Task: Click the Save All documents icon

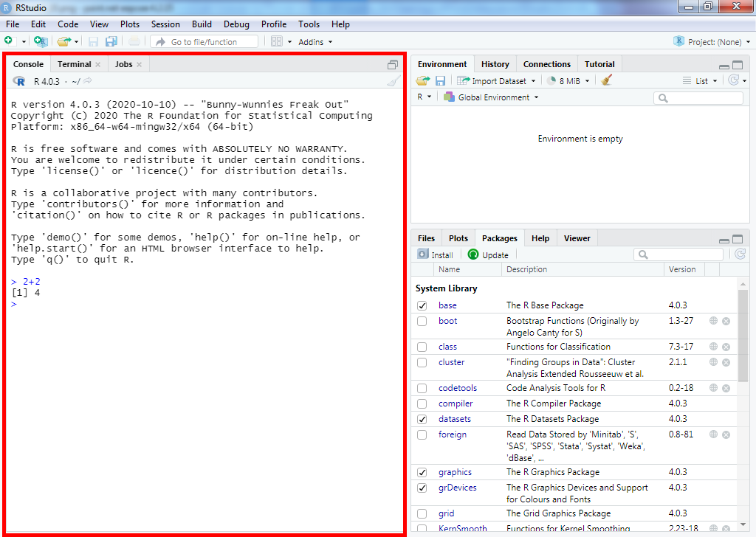Action: tap(111, 42)
